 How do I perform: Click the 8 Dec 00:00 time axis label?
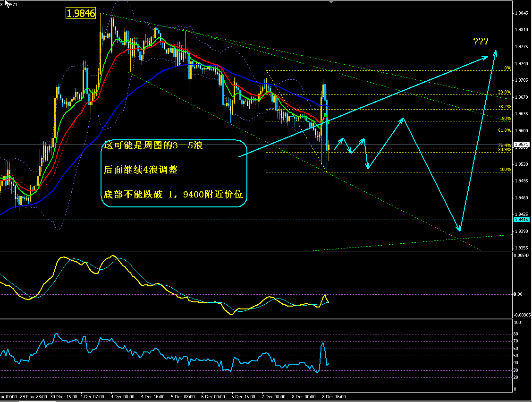(304, 397)
